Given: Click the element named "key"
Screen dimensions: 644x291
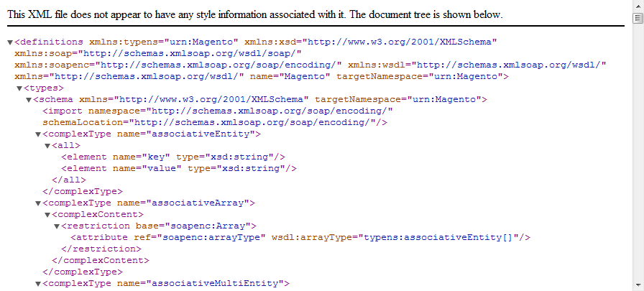Looking at the screenshot, I should [173, 157].
